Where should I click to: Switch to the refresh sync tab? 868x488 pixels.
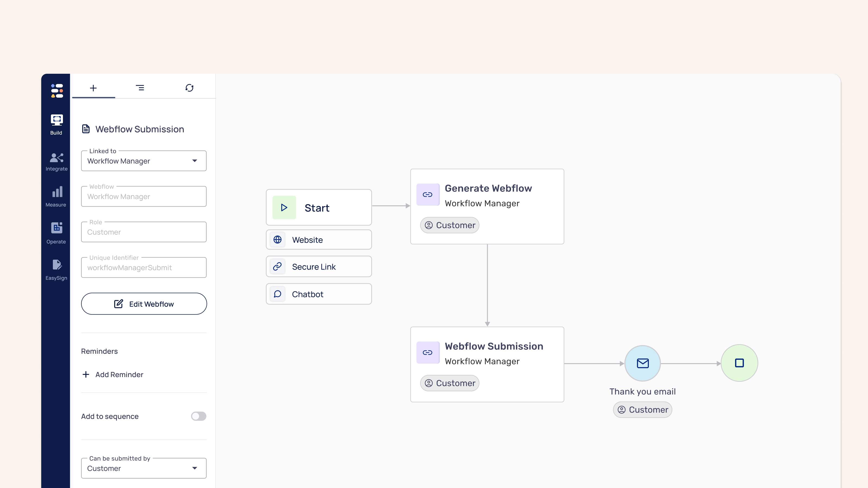click(x=189, y=88)
